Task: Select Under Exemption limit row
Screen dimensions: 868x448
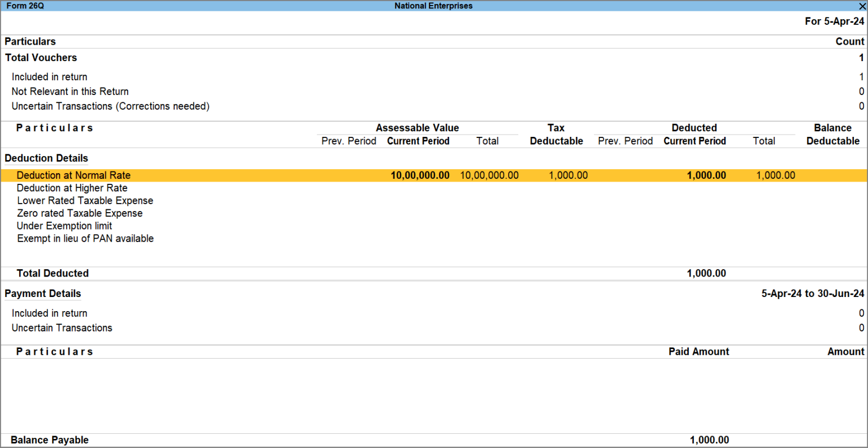Action: (x=64, y=226)
